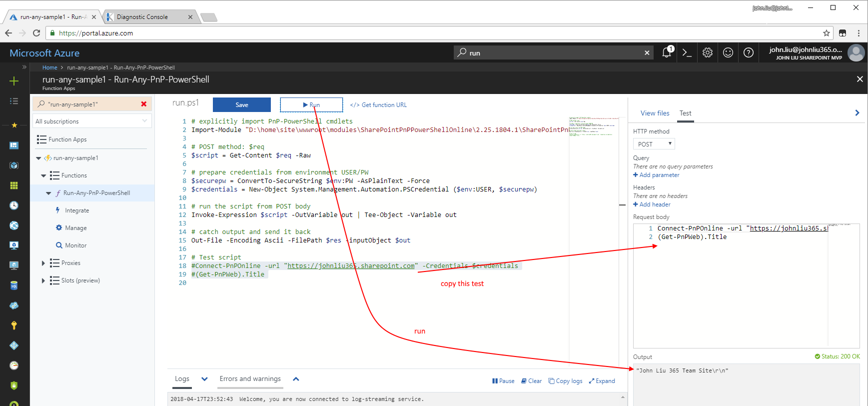Expand the Slots (preview) tree node
This screenshot has width=868, height=406.
click(43, 280)
